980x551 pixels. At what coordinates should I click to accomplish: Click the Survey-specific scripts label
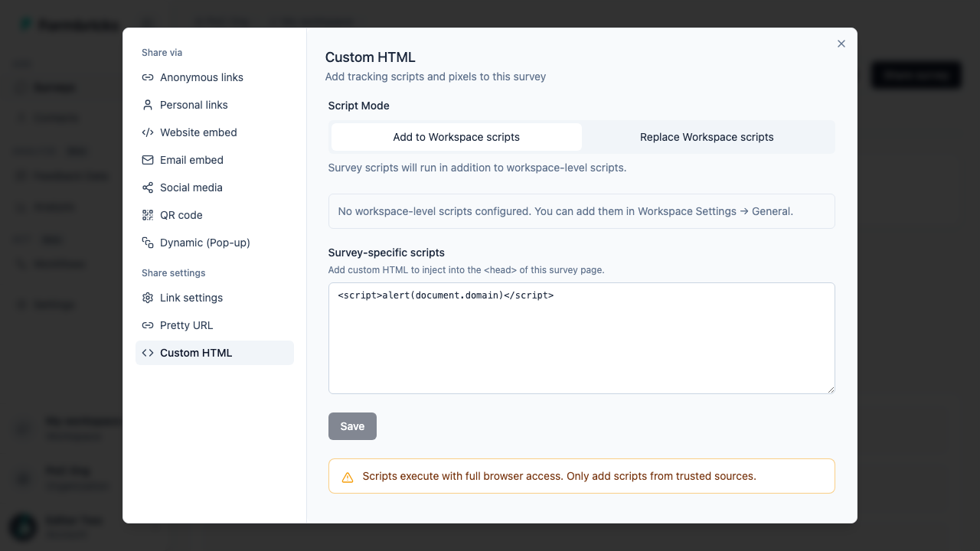(x=386, y=253)
